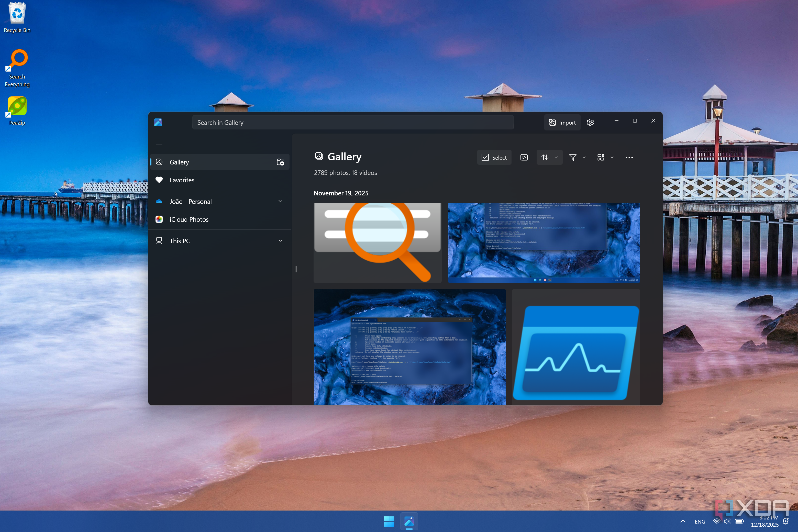Open Photos settings gear icon
798x532 pixels.
590,123
